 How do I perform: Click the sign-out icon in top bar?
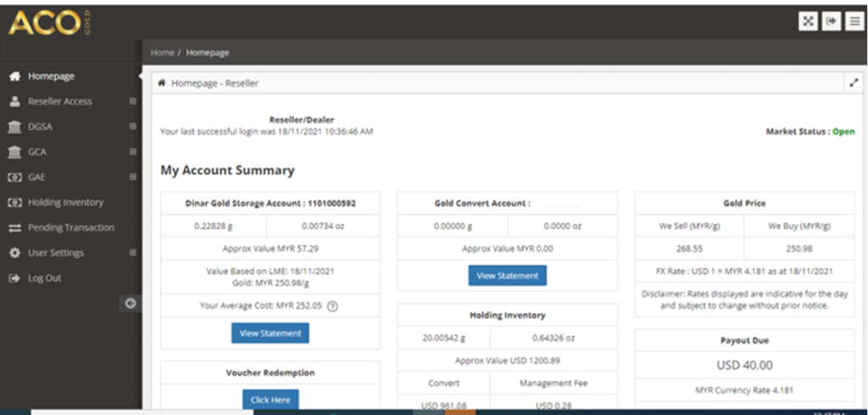tap(832, 21)
